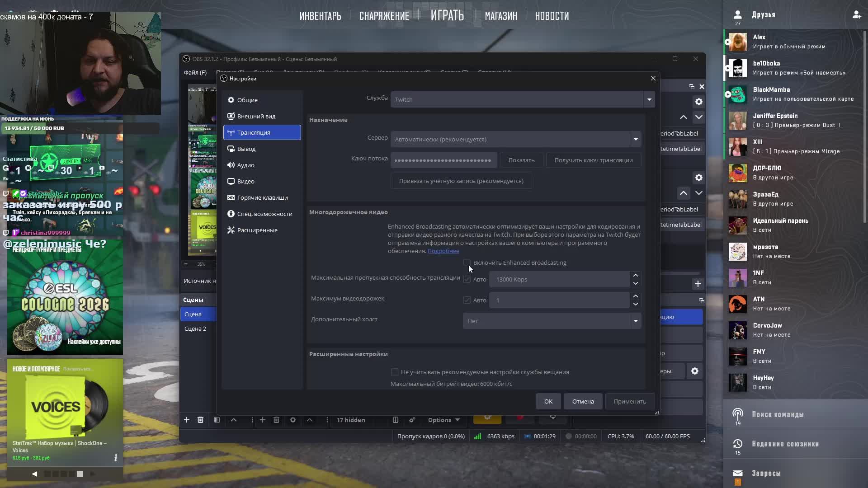
Task: Check Не учитывать рекомендуемые настройки службы вещания
Action: (x=395, y=372)
